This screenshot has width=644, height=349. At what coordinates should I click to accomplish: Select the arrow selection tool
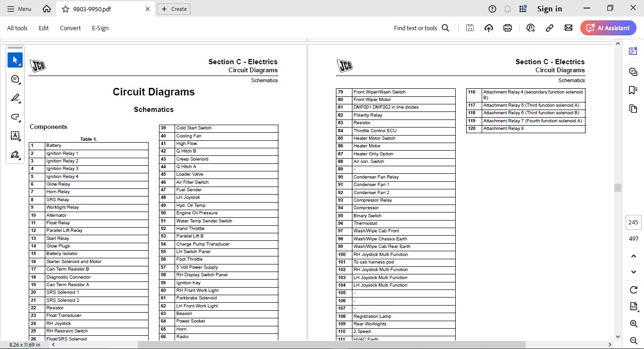(15, 60)
